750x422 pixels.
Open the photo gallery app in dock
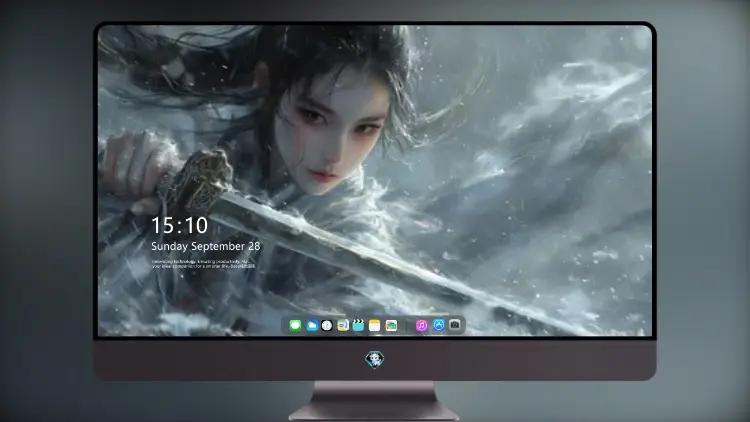click(391, 325)
